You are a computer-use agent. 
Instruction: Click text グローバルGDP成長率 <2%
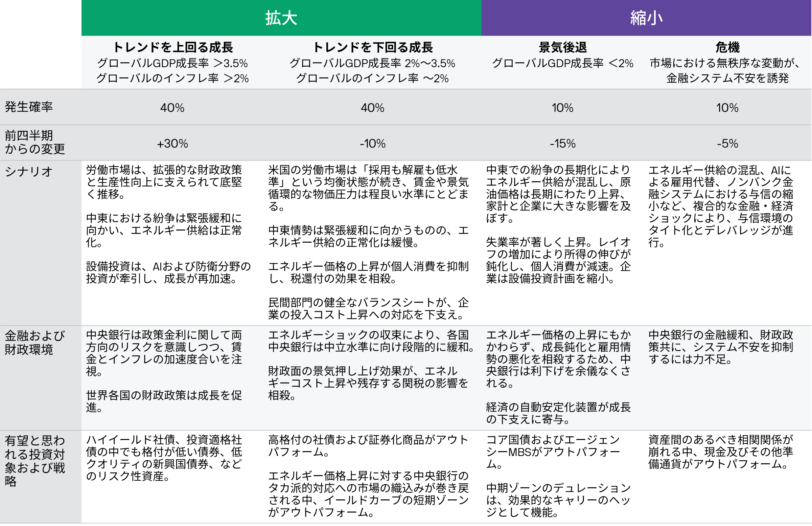(x=562, y=63)
